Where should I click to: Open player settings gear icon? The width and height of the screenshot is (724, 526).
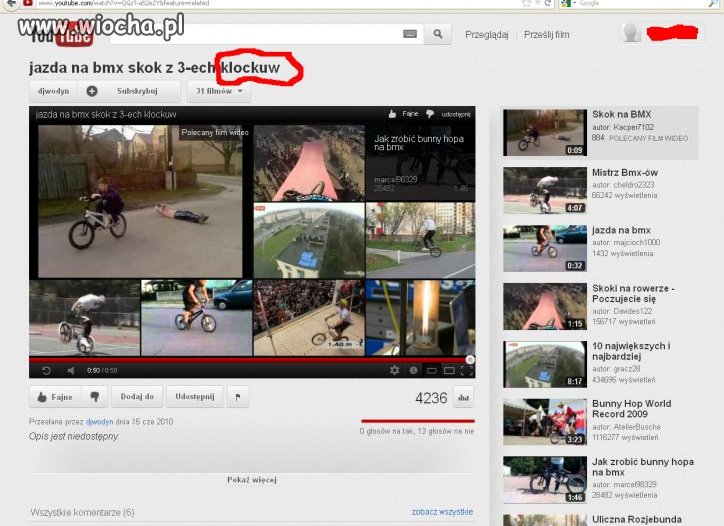(x=394, y=370)
